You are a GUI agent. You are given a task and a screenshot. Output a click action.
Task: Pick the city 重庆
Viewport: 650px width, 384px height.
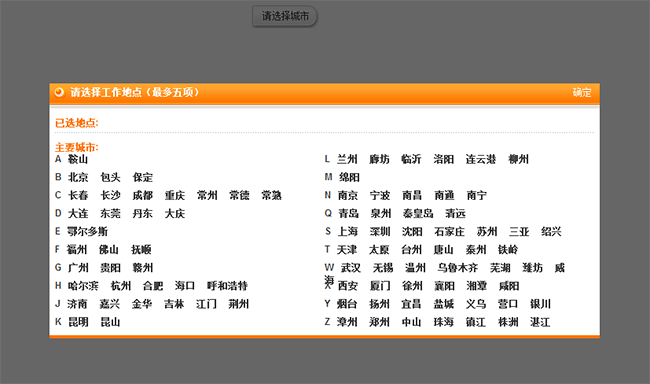tap(175, 195)
